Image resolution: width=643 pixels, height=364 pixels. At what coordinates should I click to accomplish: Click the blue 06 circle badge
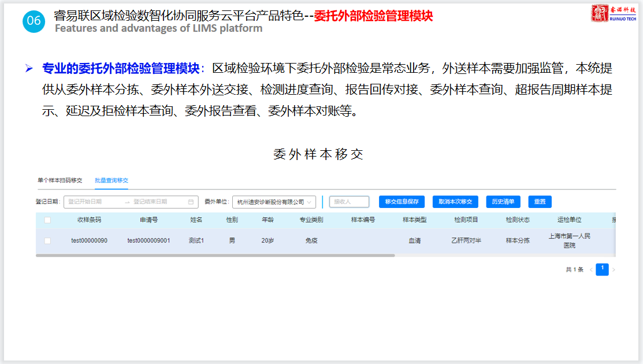coord(34,21)
